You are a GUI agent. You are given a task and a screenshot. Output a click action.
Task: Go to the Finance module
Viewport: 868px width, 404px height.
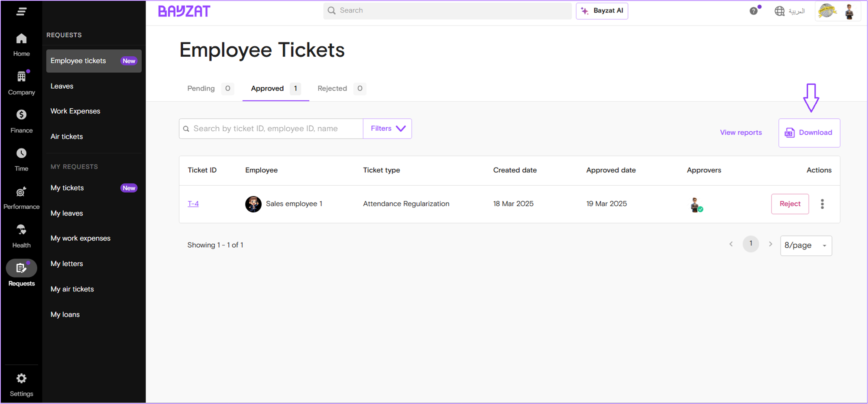21,121
